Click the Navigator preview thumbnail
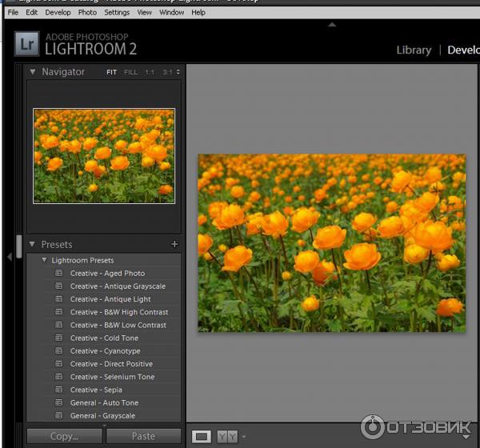The height and width of the screenshot is (448, 480). pos(104,156)
